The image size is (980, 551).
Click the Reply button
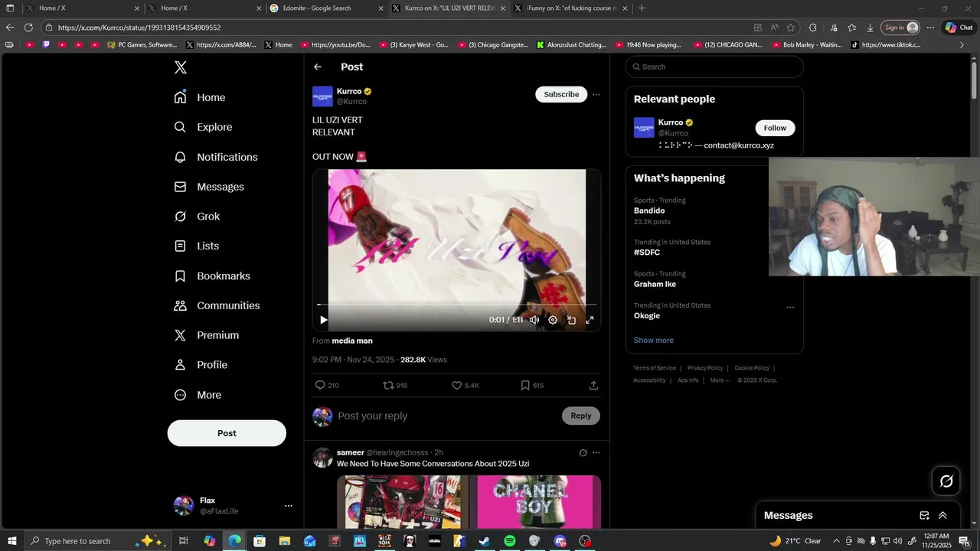[x=581, y=416]
